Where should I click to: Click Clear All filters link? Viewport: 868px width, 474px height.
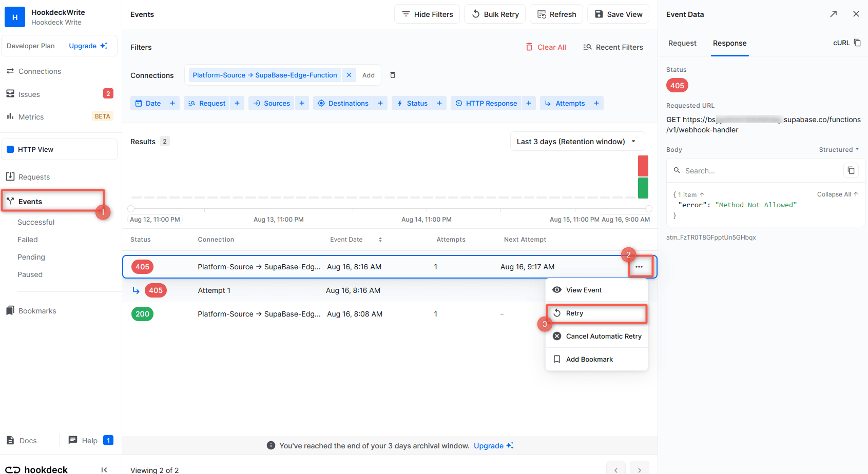(x=546, y=47)
